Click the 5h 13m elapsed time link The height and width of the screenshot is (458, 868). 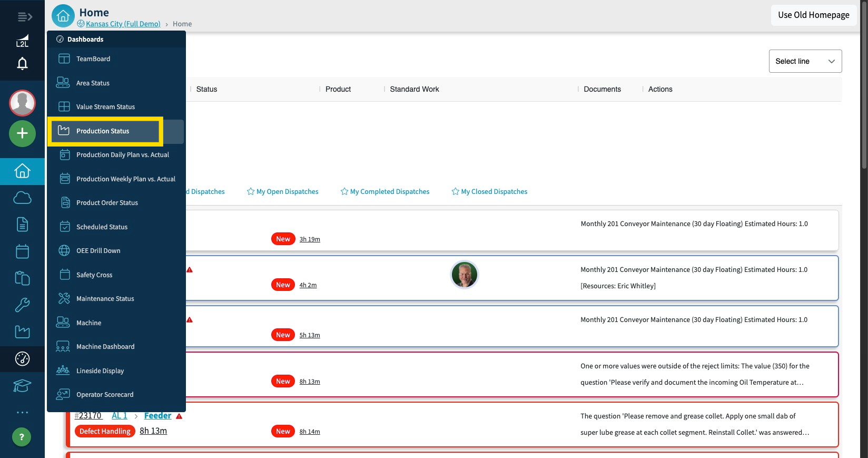(x=310, y=335)
